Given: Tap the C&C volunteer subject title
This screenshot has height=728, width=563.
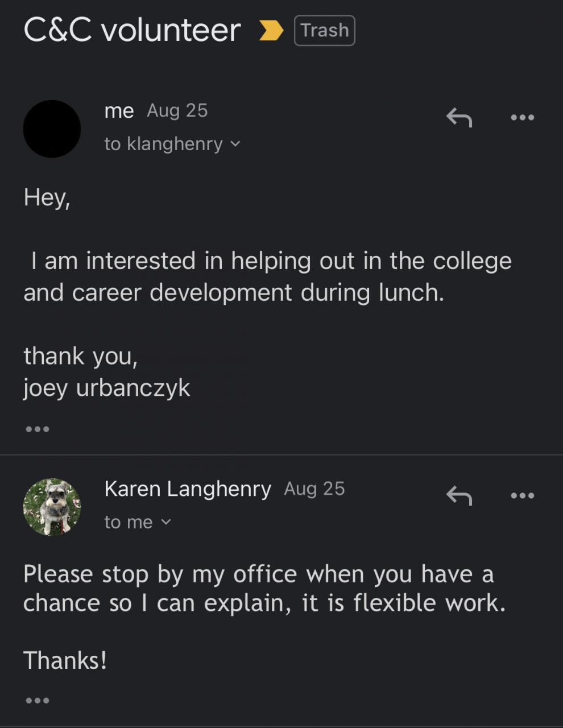Looking at the screenshot, I should [132, 31].
